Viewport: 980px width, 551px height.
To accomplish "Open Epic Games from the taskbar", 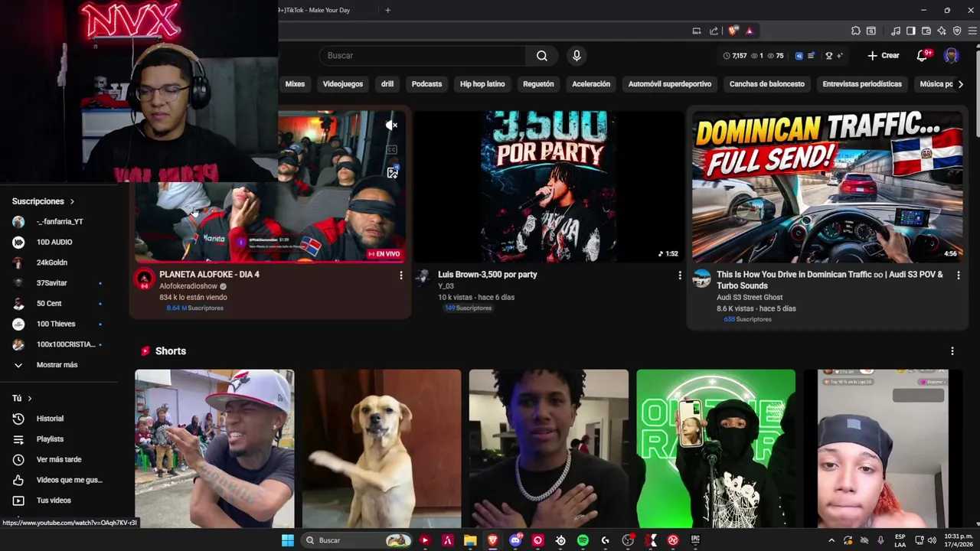I will 695,540.
